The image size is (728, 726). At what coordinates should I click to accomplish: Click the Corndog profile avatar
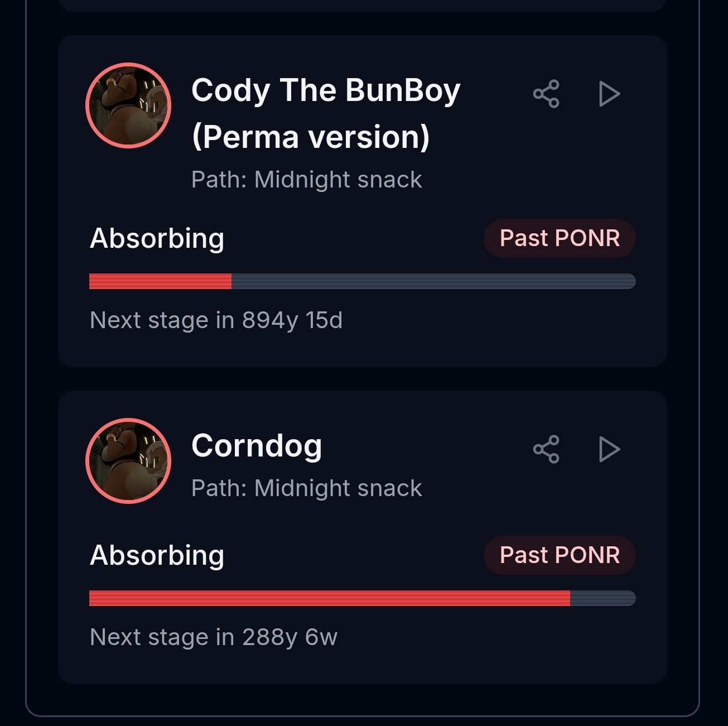point(128,461)
